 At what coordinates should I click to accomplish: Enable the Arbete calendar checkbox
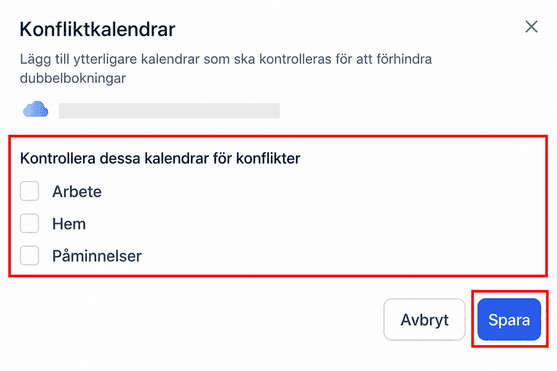click(x=29, y=191)
